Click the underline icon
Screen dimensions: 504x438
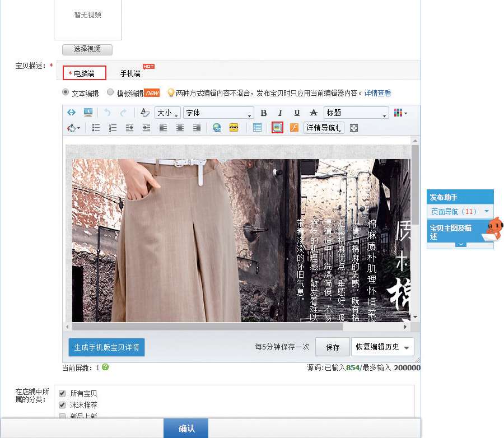pos(297,113)
